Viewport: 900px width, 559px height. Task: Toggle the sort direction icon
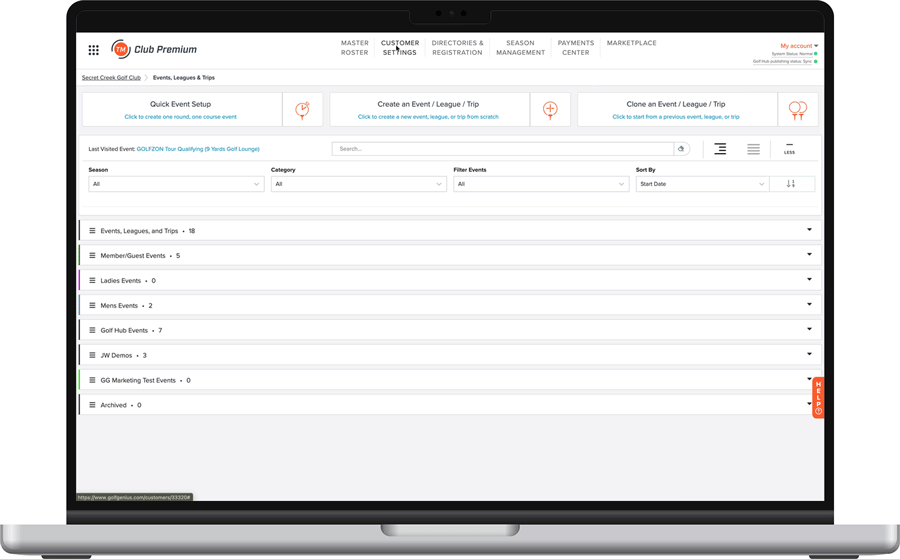point(792,184)
